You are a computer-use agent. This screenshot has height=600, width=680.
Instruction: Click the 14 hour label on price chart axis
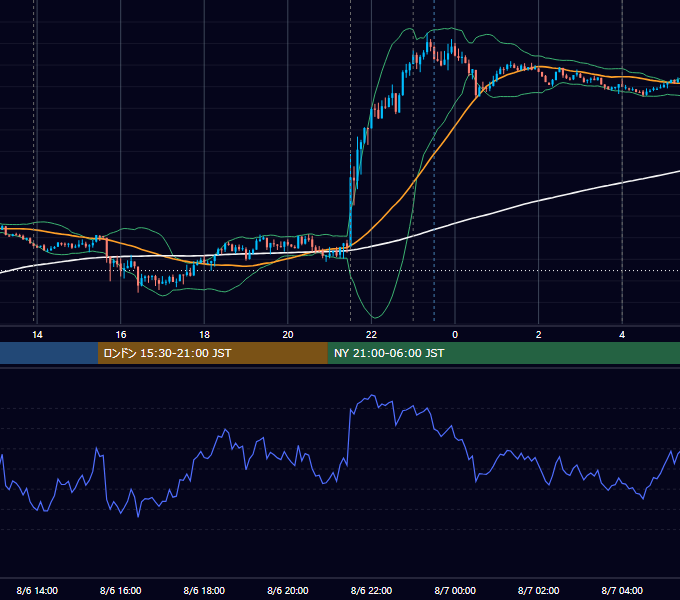(37, 335)
